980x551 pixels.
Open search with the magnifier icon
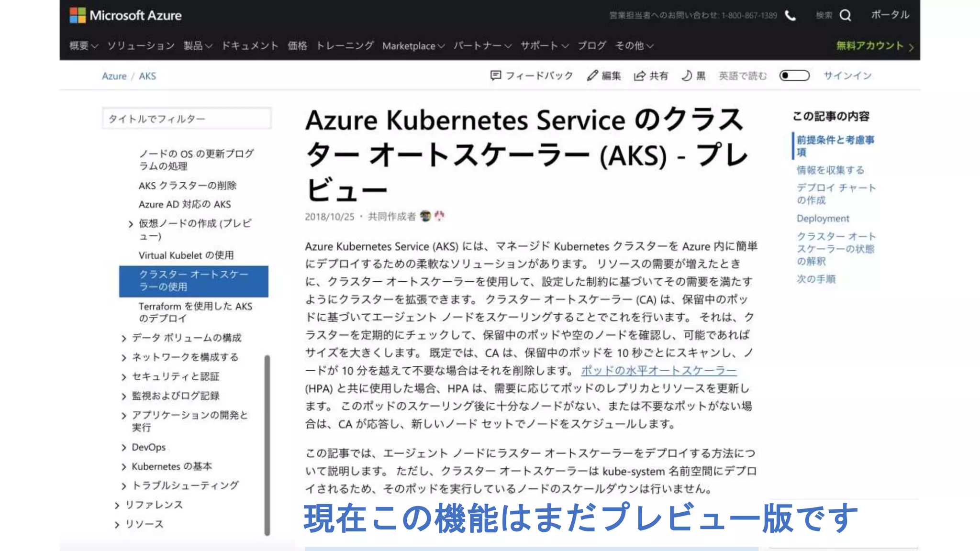coord(846,15)
